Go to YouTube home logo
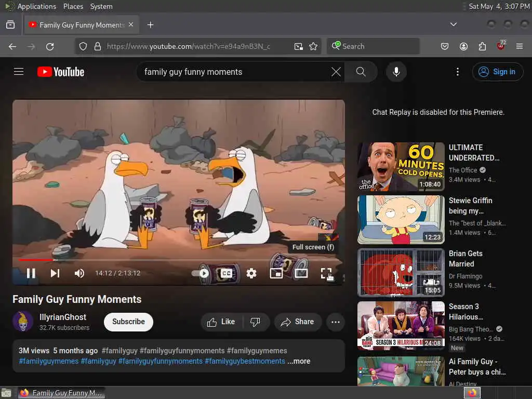 point(61,72)
